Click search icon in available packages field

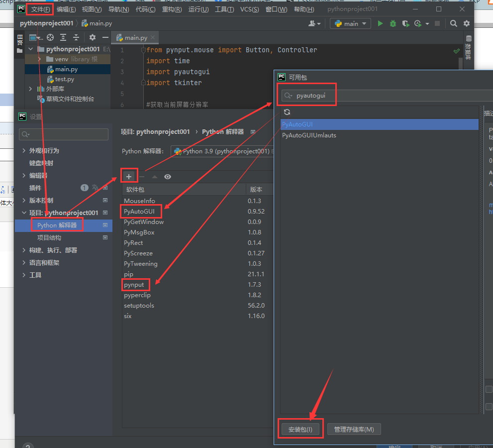point(288,96)
